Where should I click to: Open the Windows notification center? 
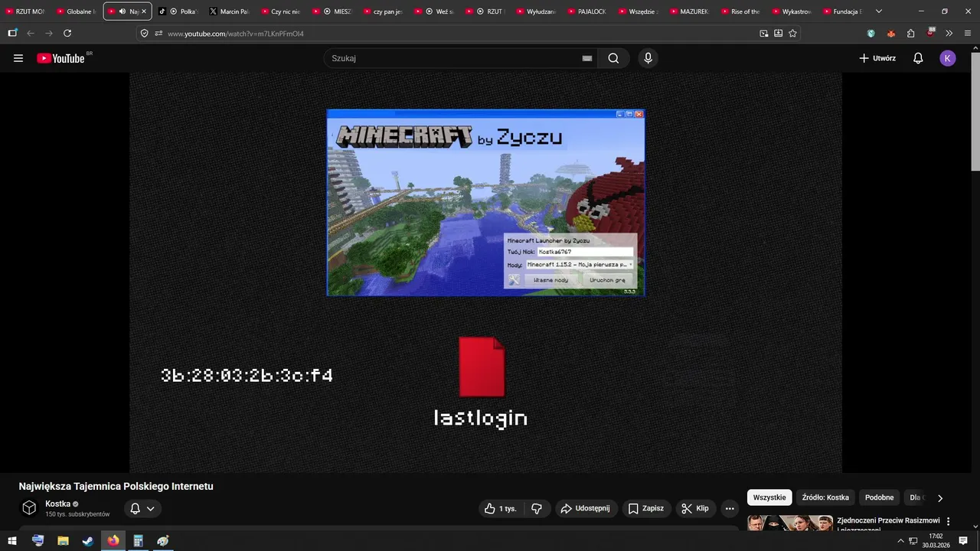[x=963, y=540]
